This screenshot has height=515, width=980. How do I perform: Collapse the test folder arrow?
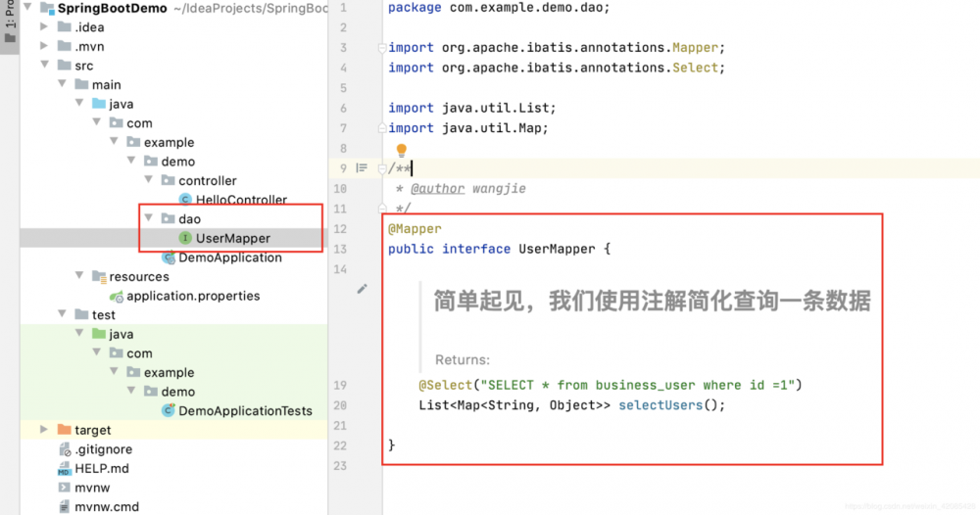(x=62, y=314)
